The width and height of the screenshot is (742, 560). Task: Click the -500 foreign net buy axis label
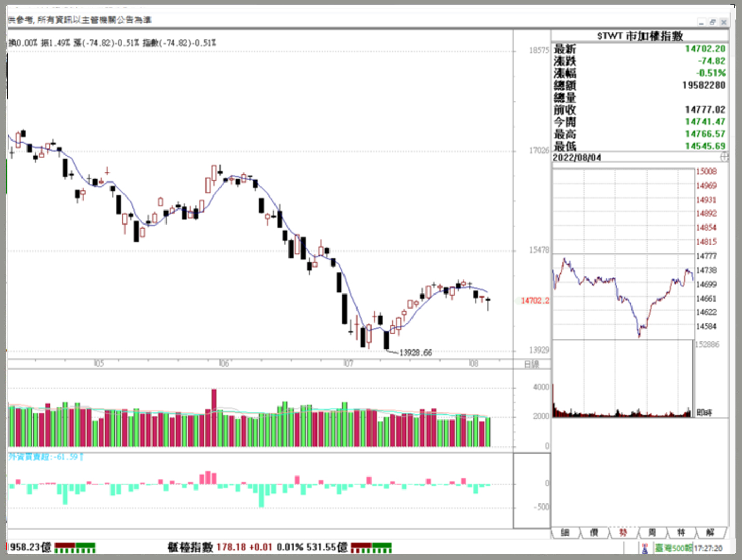click(541, 507)
